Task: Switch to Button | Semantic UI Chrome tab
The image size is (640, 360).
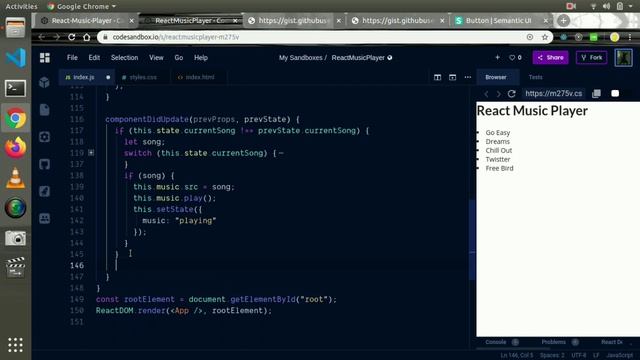Action: (498, 20)
